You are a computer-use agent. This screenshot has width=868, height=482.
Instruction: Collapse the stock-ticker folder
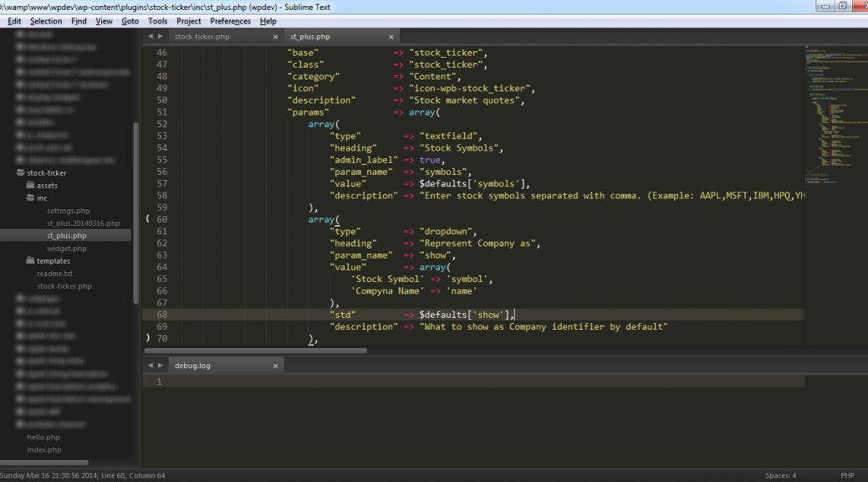[x=20, y=173]
